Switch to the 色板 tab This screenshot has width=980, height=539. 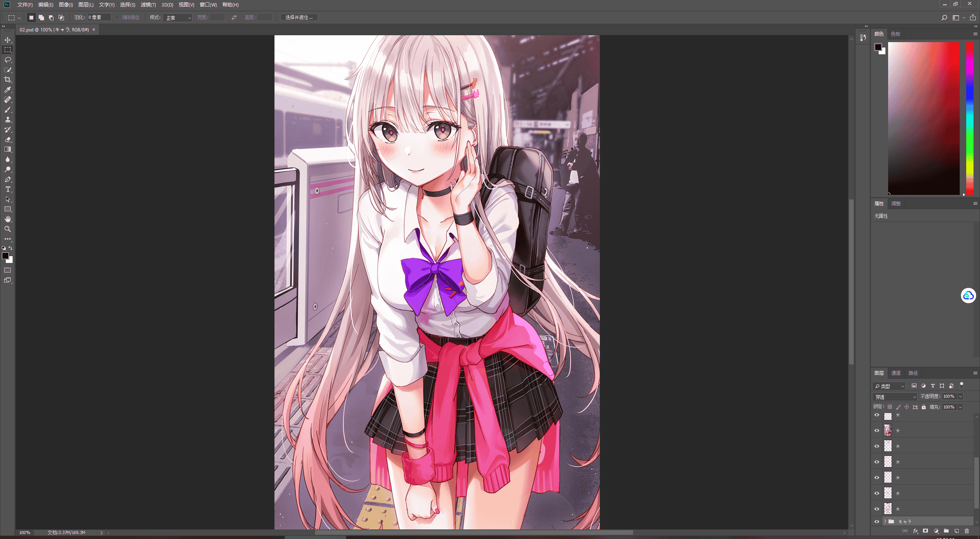(895, 34)
